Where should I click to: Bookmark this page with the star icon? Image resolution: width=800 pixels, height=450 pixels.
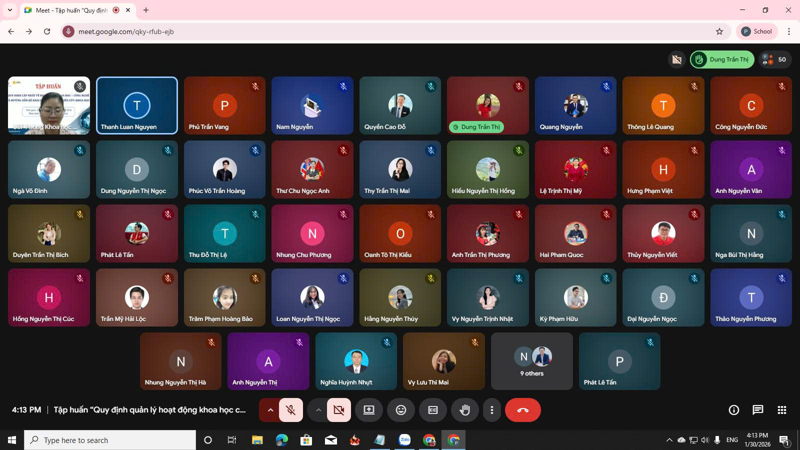pos(719,31)
